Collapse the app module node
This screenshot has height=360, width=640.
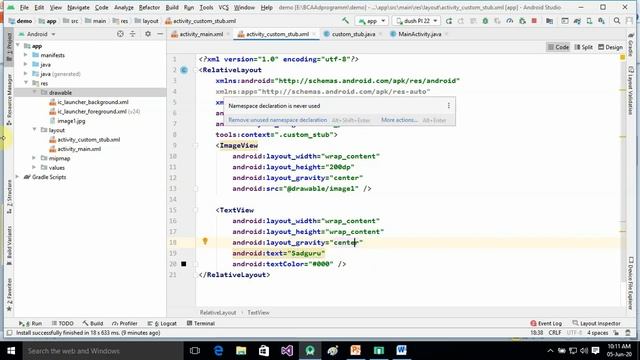(x=18, y=46)
